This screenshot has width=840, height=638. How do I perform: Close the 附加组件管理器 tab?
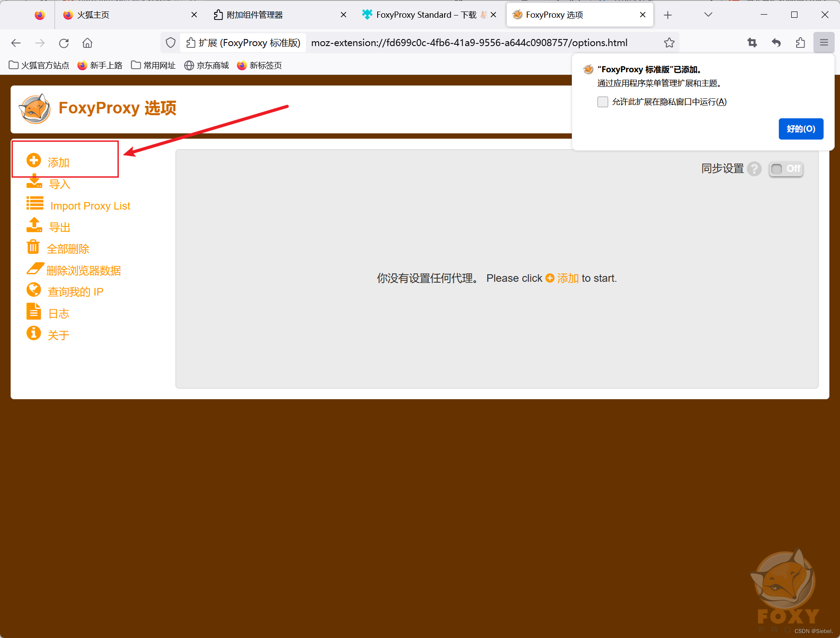(344, 15)
